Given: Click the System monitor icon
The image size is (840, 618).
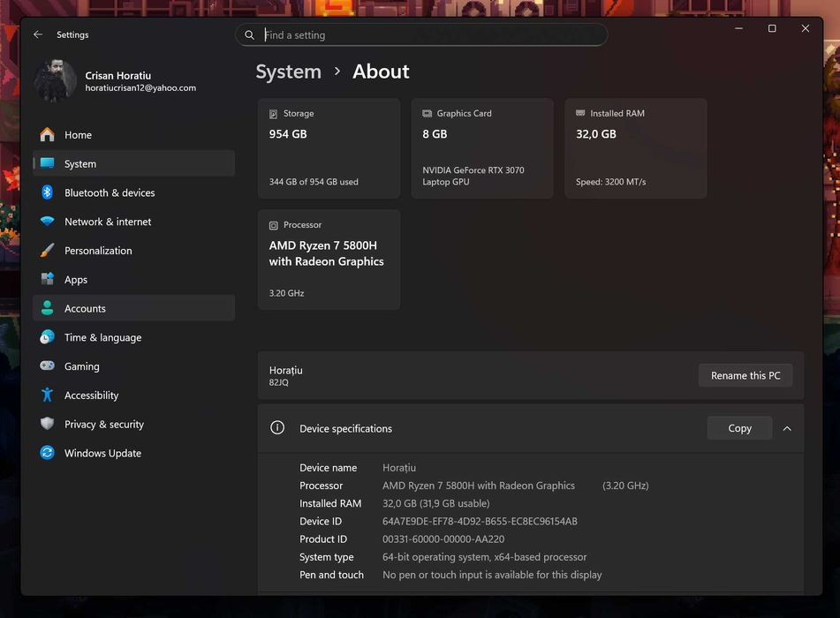Looking at the screenshot, I should pyautogui.click(x=47, y=163).
